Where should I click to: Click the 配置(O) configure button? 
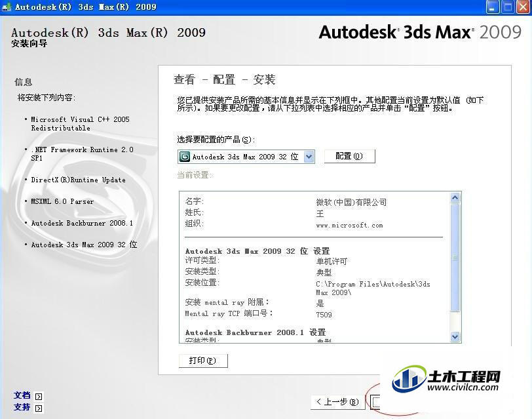pyautogui.click(x=349, y=156)
